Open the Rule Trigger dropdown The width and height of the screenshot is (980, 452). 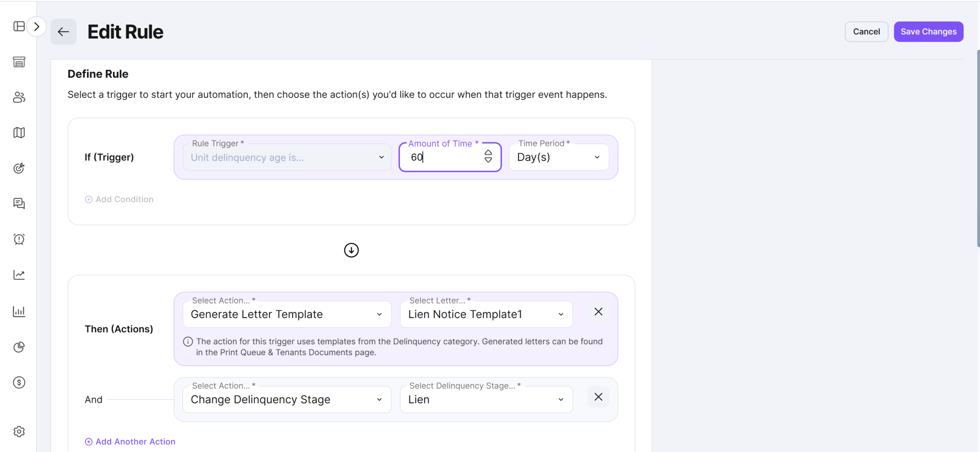[x=287, y=157]
